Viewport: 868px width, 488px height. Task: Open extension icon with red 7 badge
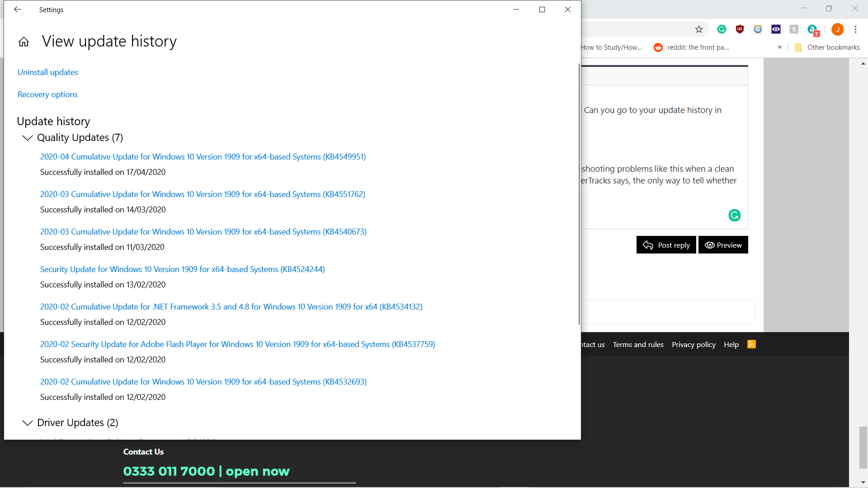[813, 30]
